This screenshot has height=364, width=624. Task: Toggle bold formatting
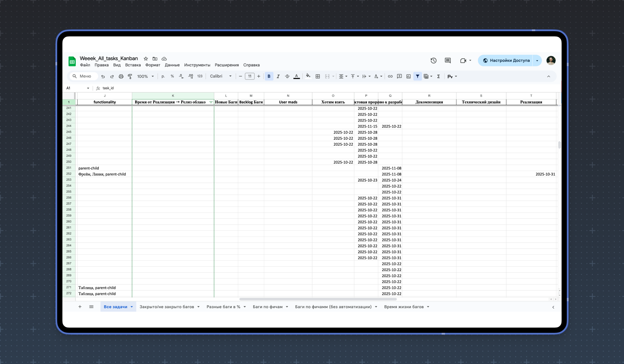point(269,77)
